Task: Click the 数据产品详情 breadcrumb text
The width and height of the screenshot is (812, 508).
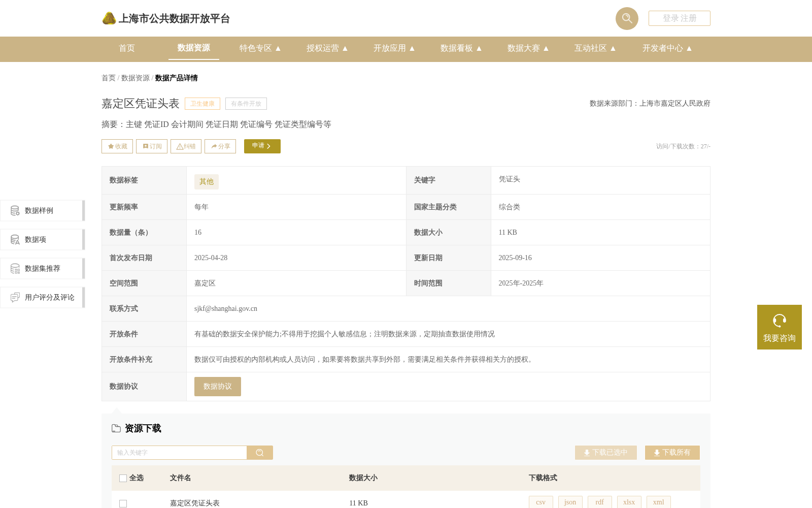Action: 176,78
